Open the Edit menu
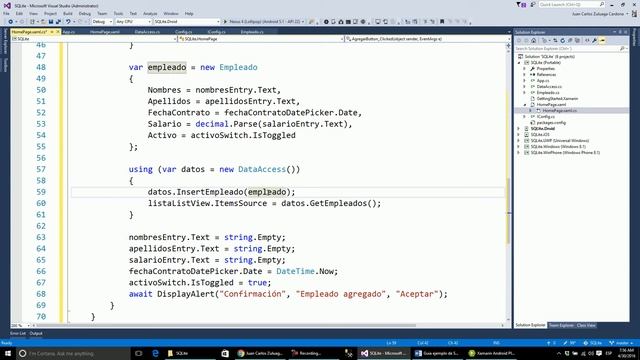 19,13
